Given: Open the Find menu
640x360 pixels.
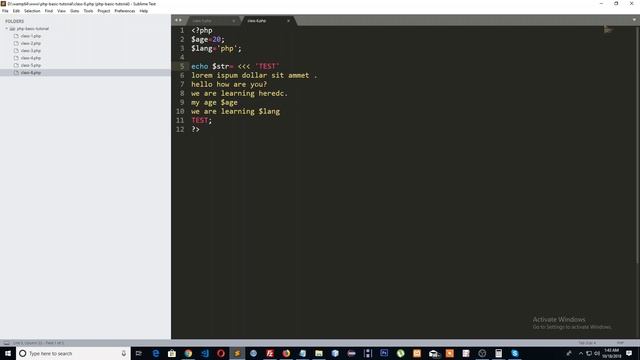Looking at the screenshot, I should 49,11.
